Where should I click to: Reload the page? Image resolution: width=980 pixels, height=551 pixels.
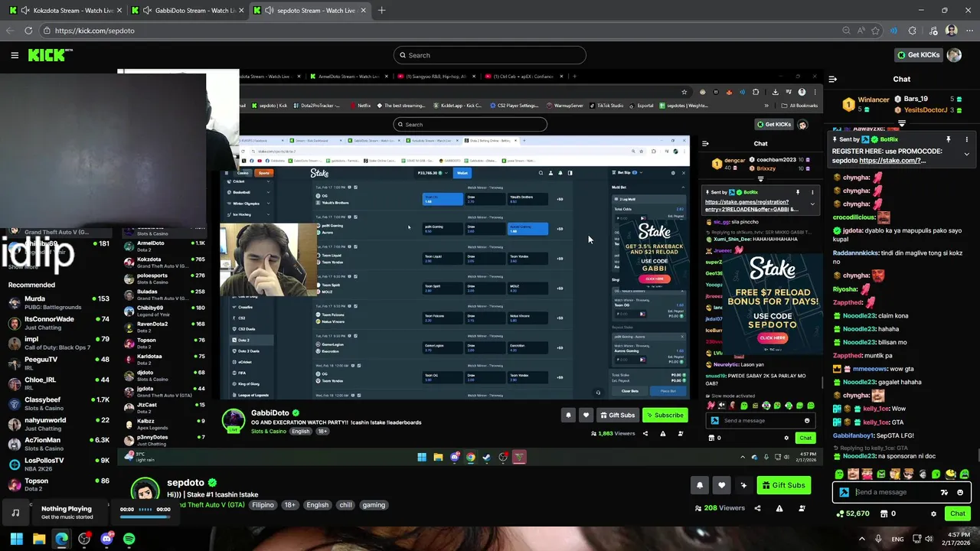[x=28, y=31]
